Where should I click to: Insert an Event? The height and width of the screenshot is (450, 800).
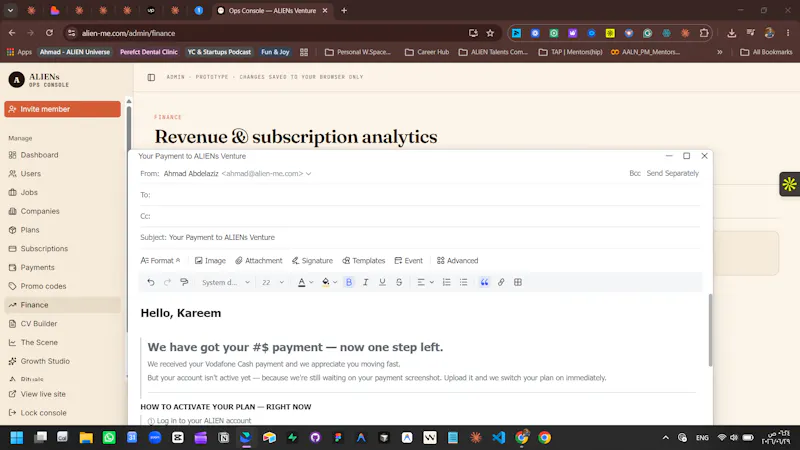tap(409, 261)
